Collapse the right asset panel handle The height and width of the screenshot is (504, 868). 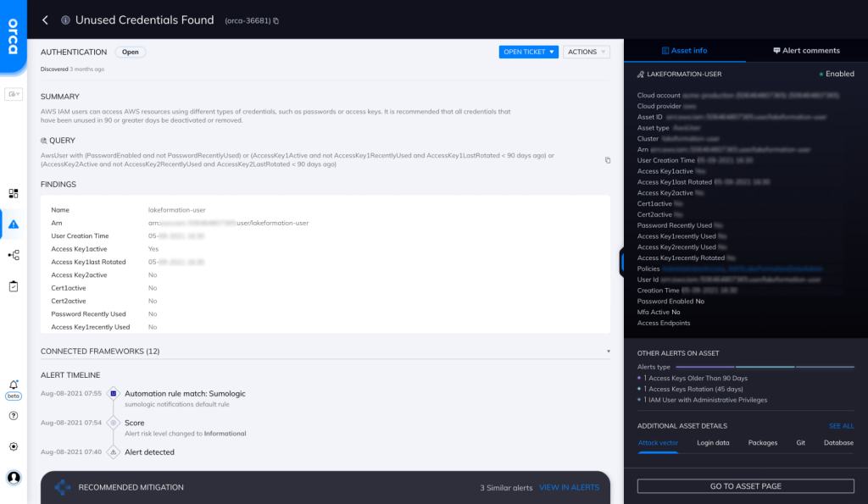tap(621, 263)
